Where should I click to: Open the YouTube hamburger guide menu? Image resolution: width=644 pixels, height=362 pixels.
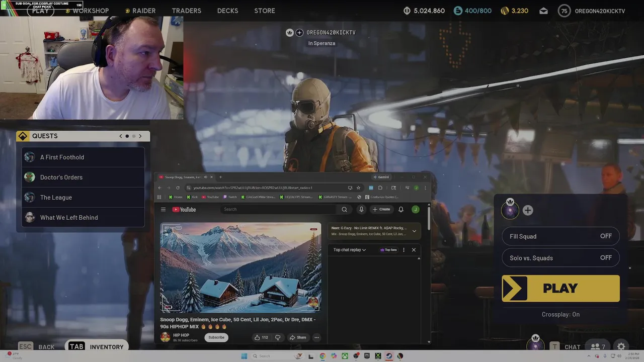click(163, 209)
